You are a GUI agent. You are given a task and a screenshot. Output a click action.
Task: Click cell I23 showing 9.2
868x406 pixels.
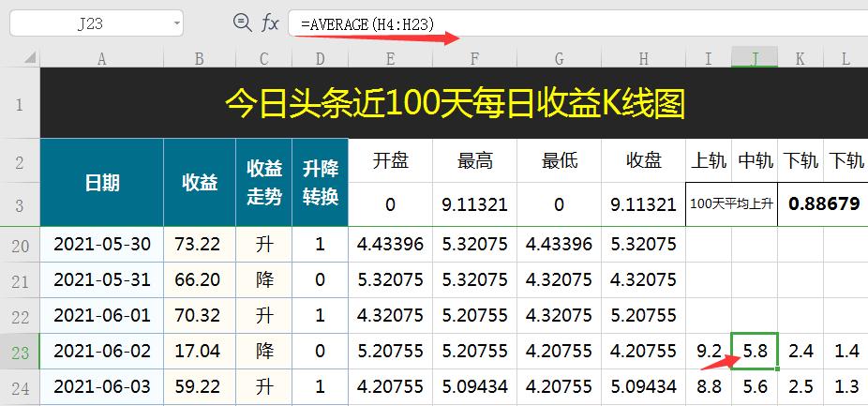pyautogui.click(x=709, y=352)
